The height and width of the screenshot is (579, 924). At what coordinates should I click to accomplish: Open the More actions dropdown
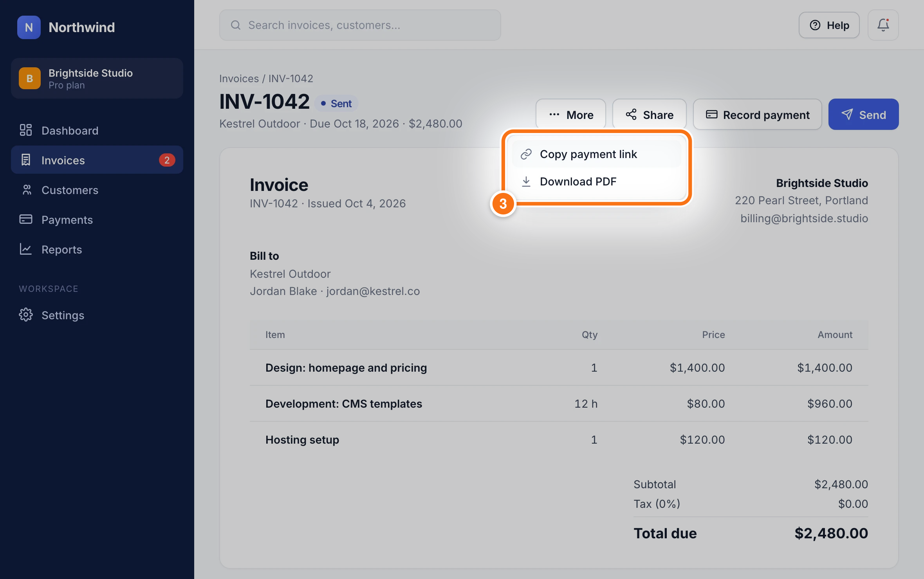[x=570, y=115]
